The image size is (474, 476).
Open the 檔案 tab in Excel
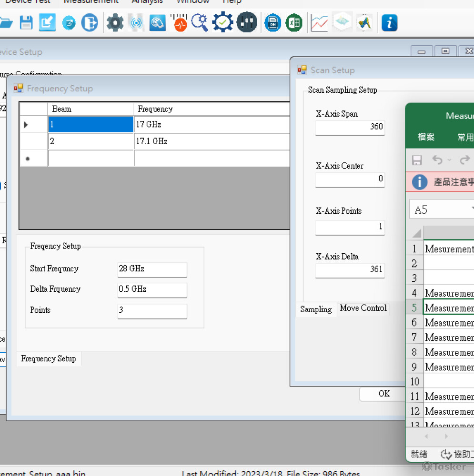point(426,137)
